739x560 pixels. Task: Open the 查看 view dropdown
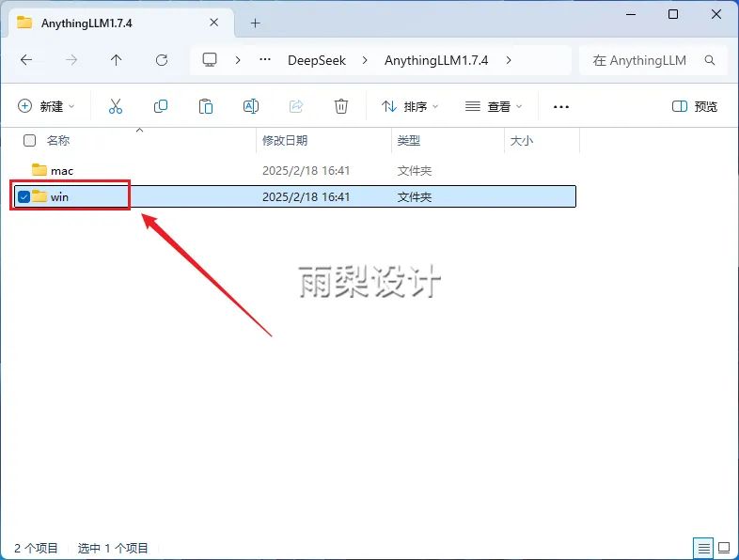click(493, 106)
